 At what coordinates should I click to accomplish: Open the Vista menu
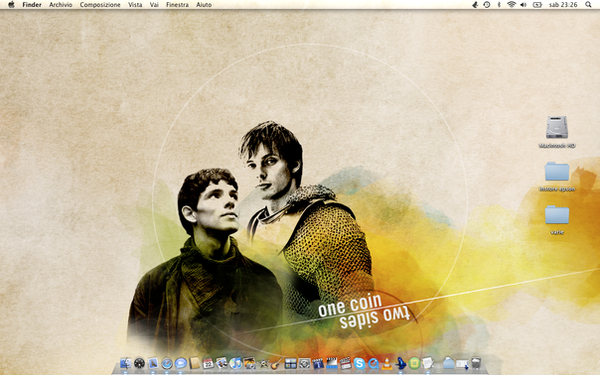coord(135,5)
